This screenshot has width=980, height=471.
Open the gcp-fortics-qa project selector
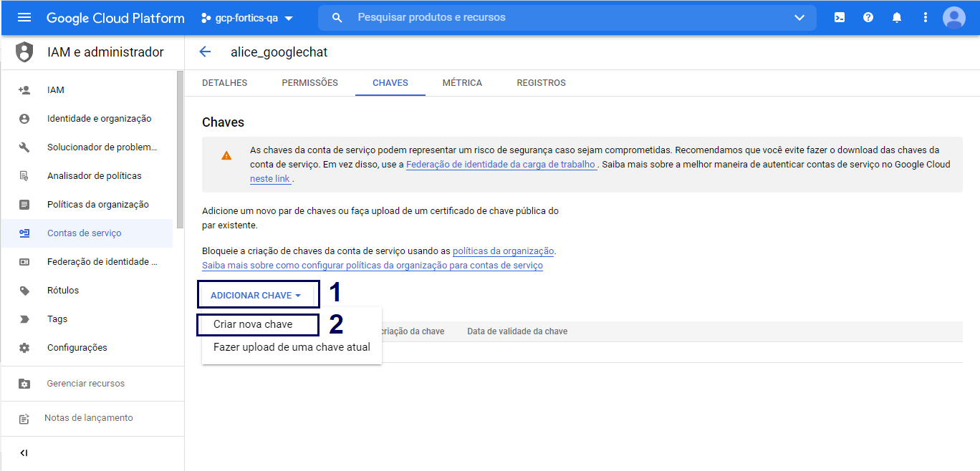[247, 18]
